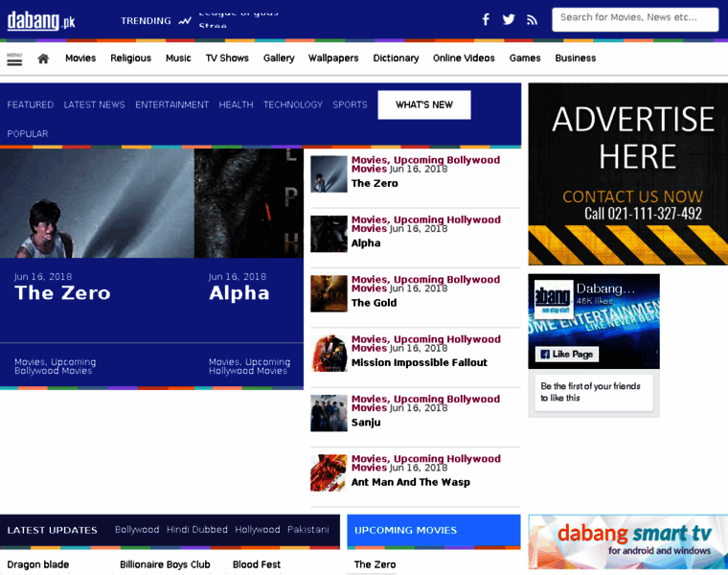Open the Games menu
The image size is (728, 575).
pyautogui.click(x=525, y=58)
